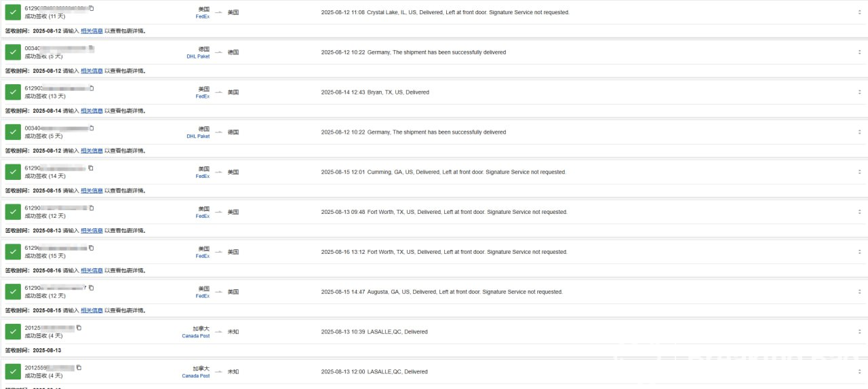
Task: Open DHL Paket carrier link in second row
Action: [198, 56]
